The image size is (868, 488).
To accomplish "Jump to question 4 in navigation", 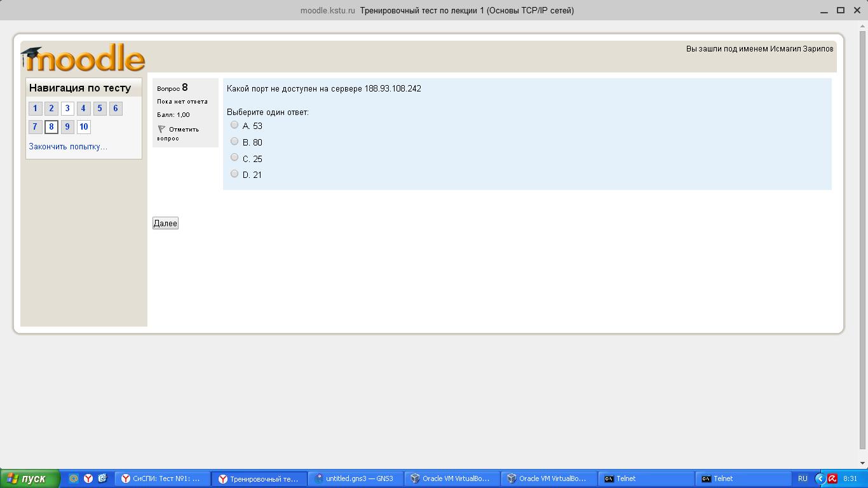I will coord(83,109).
